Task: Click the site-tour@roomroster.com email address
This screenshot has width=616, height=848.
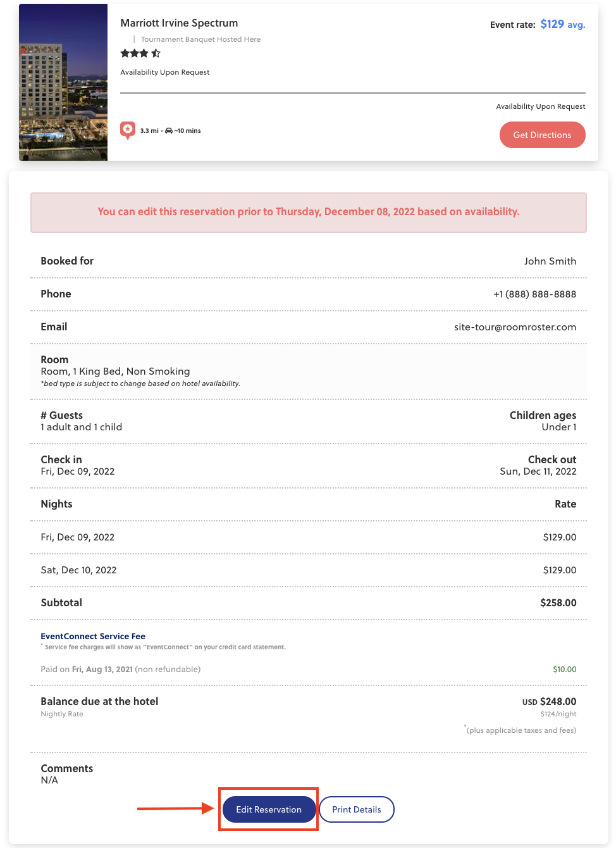Action: click(x=515, y=327)
